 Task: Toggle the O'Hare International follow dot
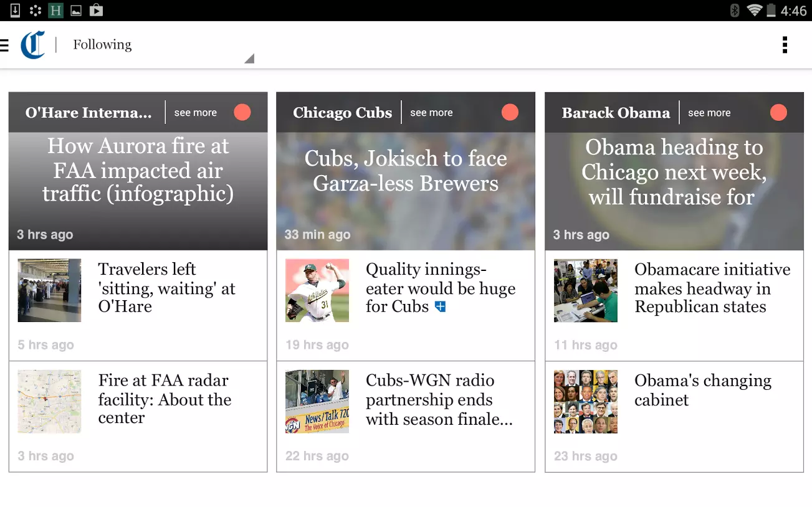click(242, 112)
